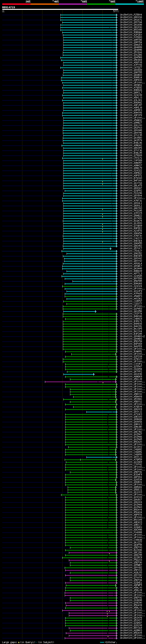Select hit label UniRef100_P25804
The height and width of the screenshot is (644, 146).
point(131,15)
